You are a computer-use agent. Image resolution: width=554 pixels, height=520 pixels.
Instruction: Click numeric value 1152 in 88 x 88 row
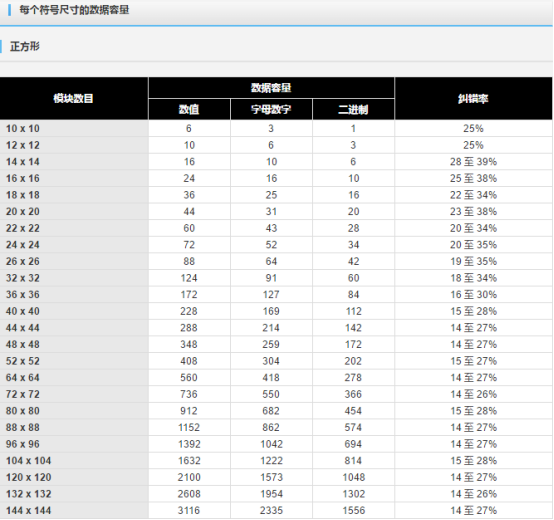pyautogui.click(x=189, y=427)
